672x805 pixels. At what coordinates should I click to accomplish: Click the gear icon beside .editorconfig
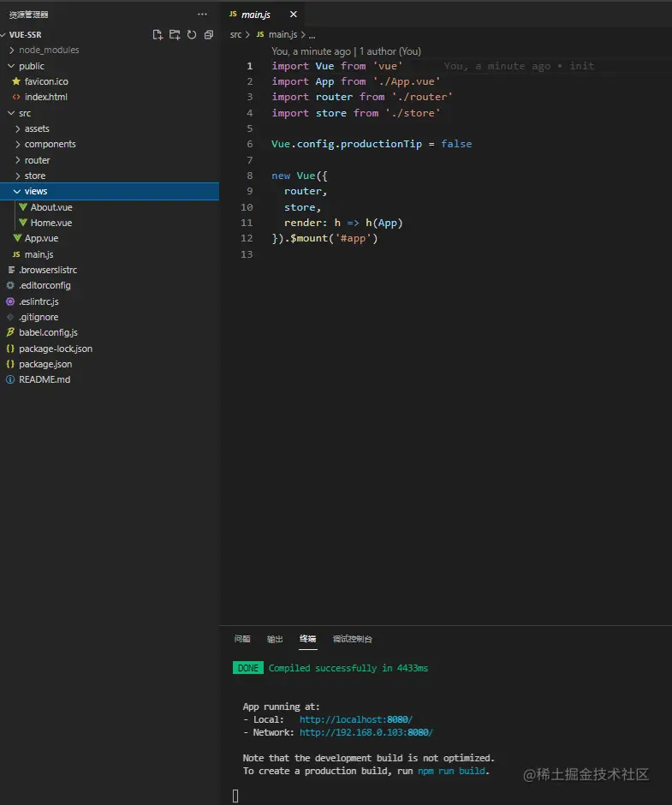[x=10, y=285]
